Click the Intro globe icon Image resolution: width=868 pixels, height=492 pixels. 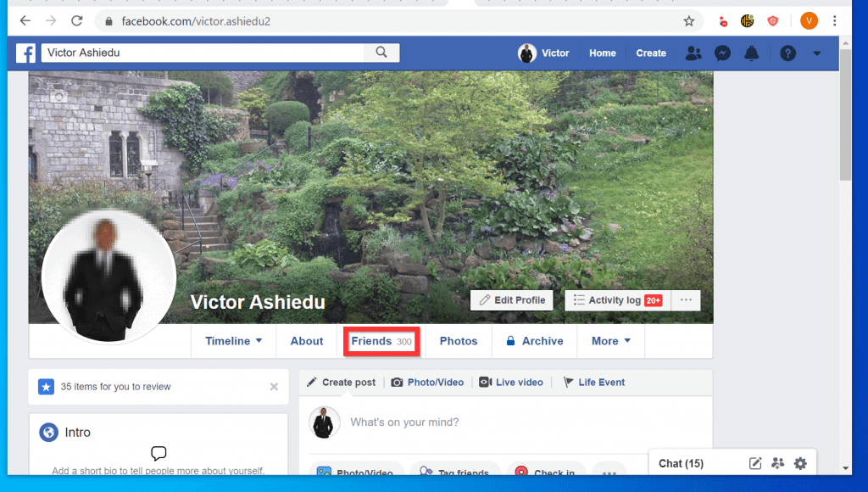click(x=48, y=432)
